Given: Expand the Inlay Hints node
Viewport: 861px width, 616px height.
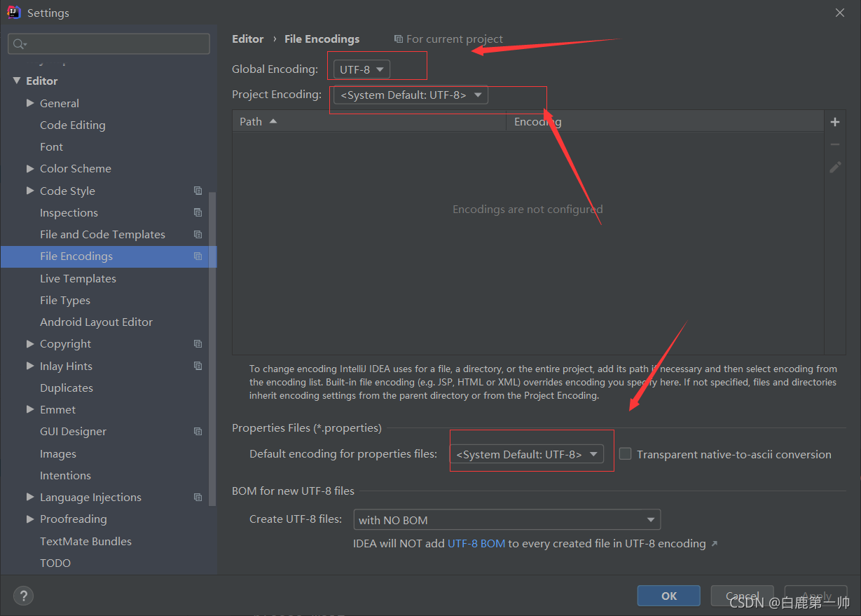Looking at the screenshot, I should 30,366.
